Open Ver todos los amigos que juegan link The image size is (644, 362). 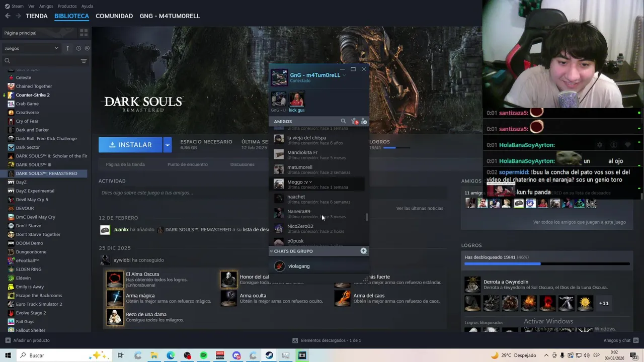[580, 222]
